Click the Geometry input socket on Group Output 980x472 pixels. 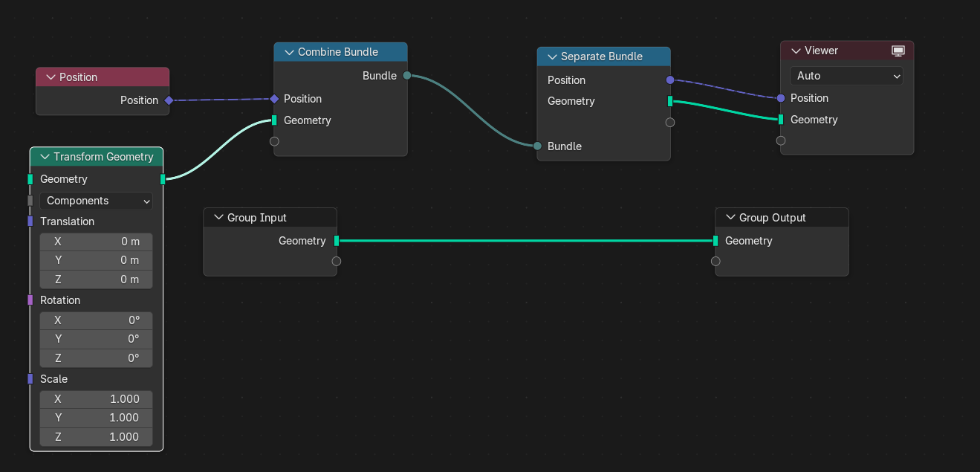[x=715, y=241]
